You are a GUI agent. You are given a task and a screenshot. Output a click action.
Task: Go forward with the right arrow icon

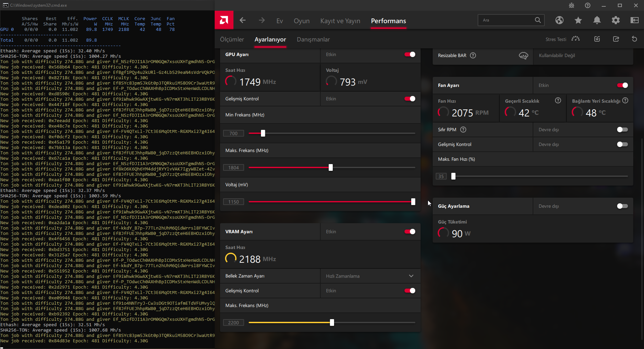tap(262, 20)
